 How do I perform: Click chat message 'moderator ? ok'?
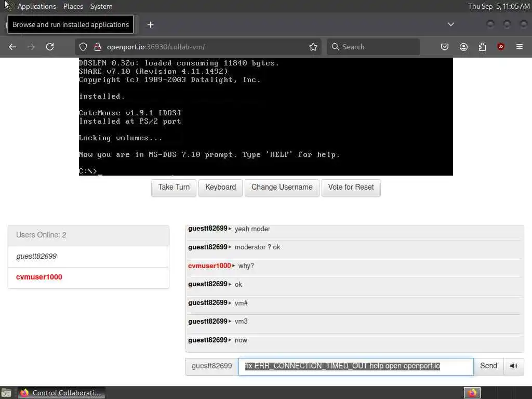[258, 247]
